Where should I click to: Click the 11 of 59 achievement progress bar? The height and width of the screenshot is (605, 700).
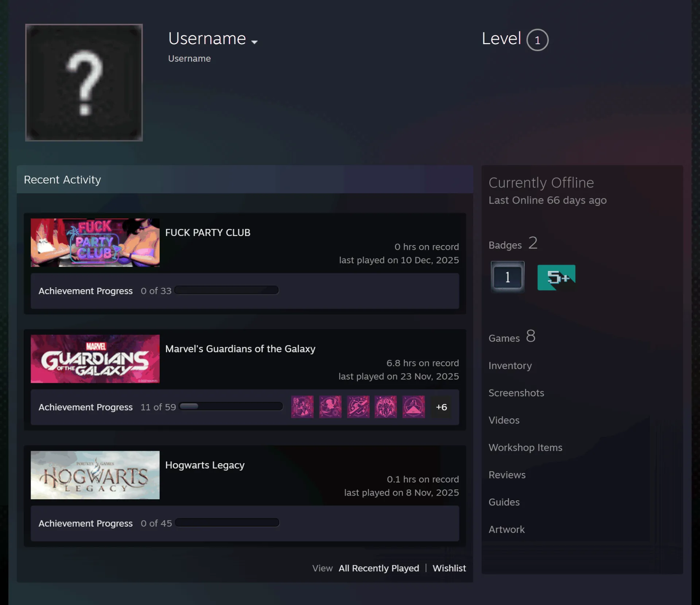pos(231,406)
